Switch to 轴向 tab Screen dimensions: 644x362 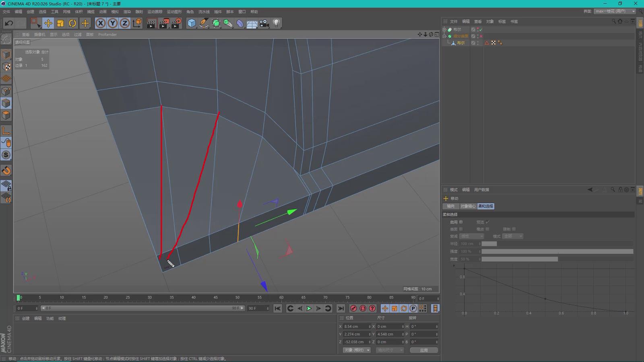[451, 206]
